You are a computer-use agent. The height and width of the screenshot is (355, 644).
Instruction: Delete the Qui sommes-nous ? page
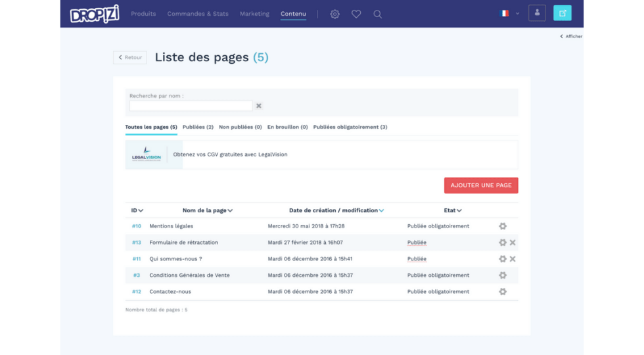tap(513, 259)
